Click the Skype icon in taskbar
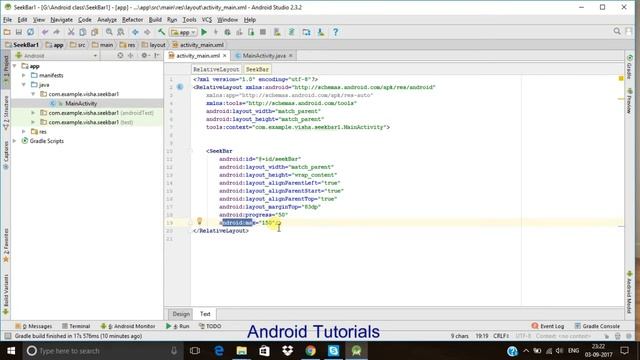The image size is (640, 360). 333,351
